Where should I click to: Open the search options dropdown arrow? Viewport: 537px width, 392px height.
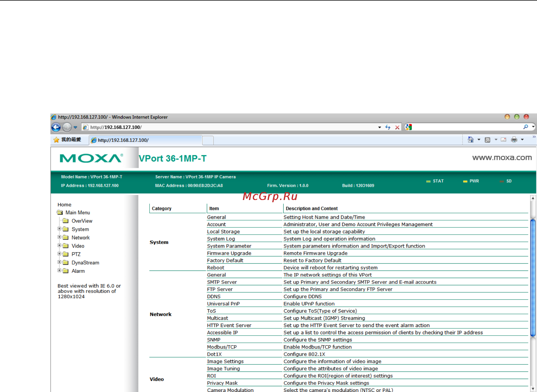point(533,127)
